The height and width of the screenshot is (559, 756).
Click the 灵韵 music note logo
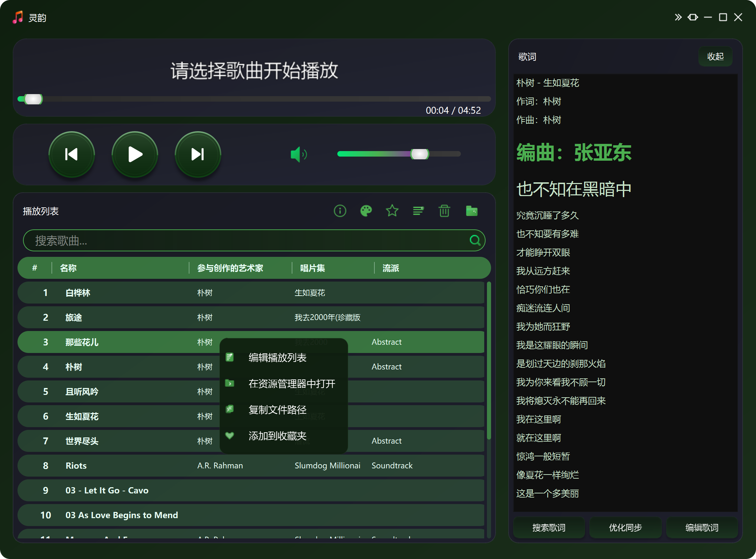coord(18,17)
